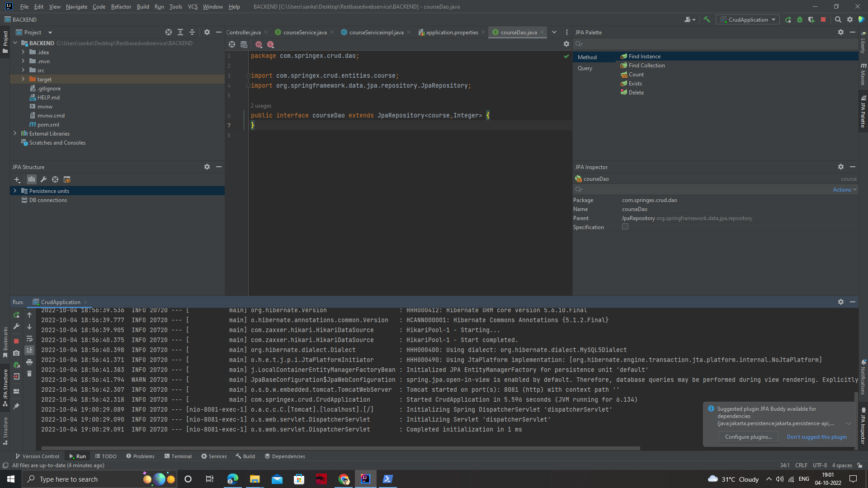
Task: Clear console with trash icon
Action: coord(29,374)
